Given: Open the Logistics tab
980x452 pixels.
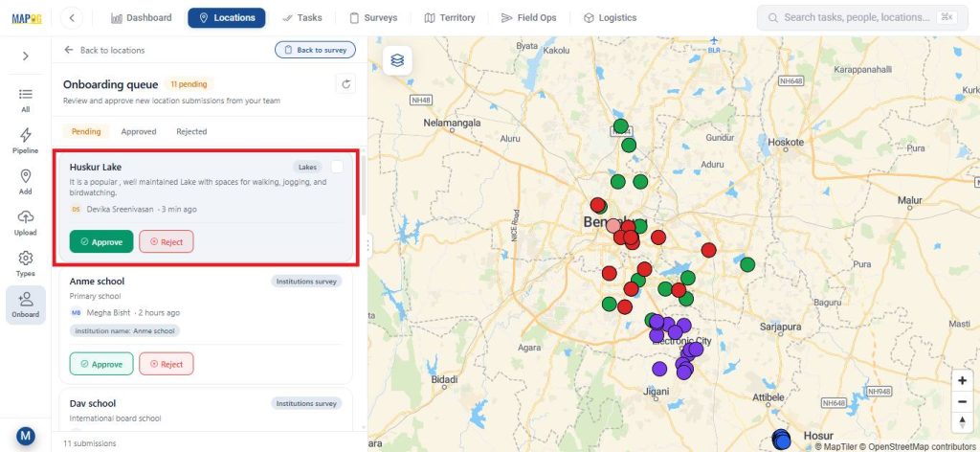Looking at the screenshot, I should pos(610,18).
